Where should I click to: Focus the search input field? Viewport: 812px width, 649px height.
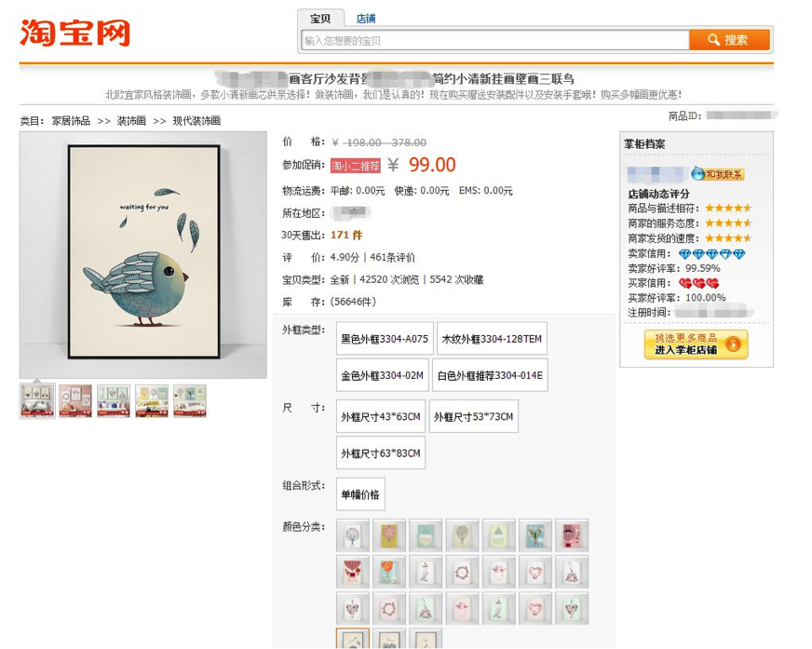tap(495, 40)
